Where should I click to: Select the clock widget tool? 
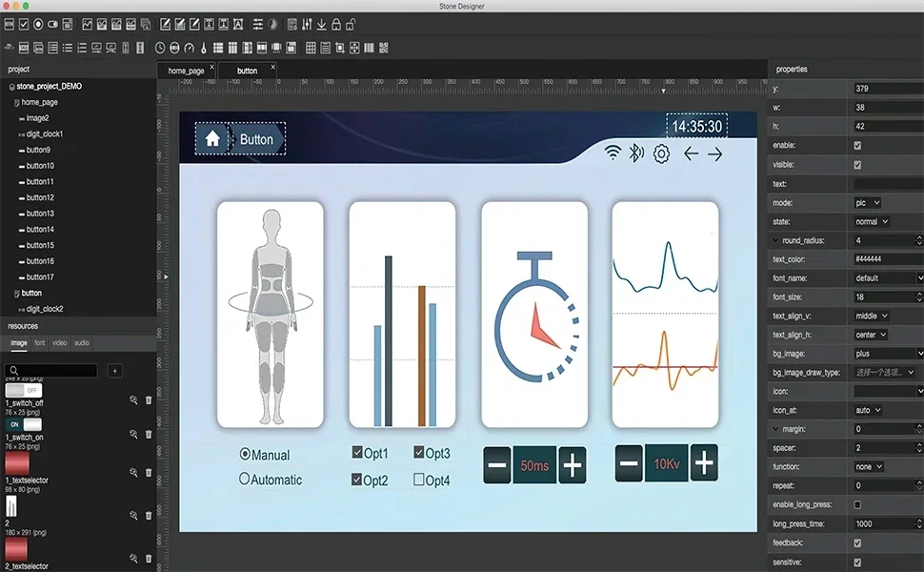pyautogui.click(x=160, y=48)
